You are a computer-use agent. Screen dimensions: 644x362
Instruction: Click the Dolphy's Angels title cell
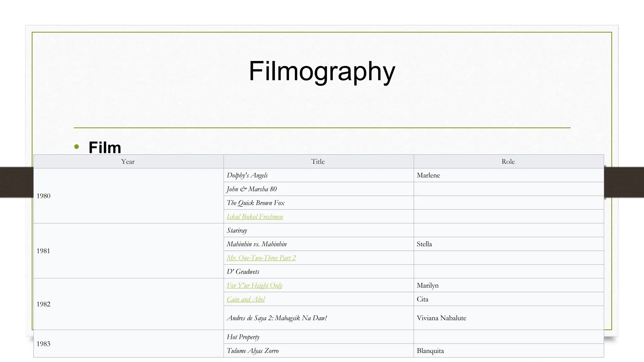coord(247,175)
